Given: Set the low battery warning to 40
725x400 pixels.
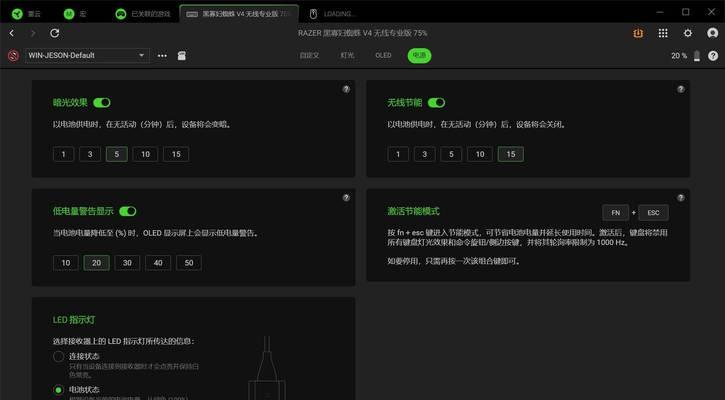Looking at the screenshot, I should tap(158, 263).
